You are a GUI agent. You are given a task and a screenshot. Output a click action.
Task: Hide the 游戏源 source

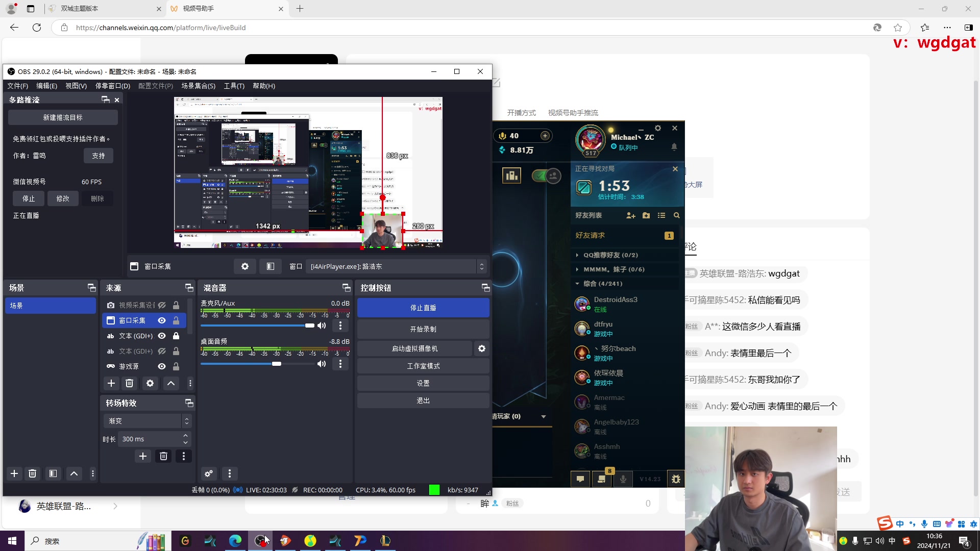click(162, 366)
